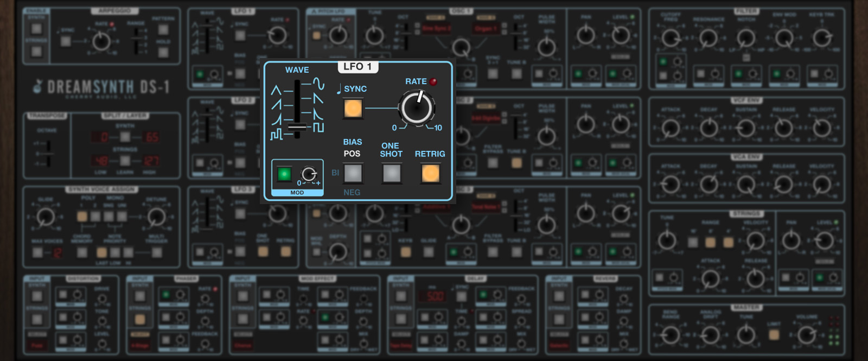Choose the square waveform icon in LFO 1
Image resolution: width=868 pixels, height=361 pixels.
[318, 128]
